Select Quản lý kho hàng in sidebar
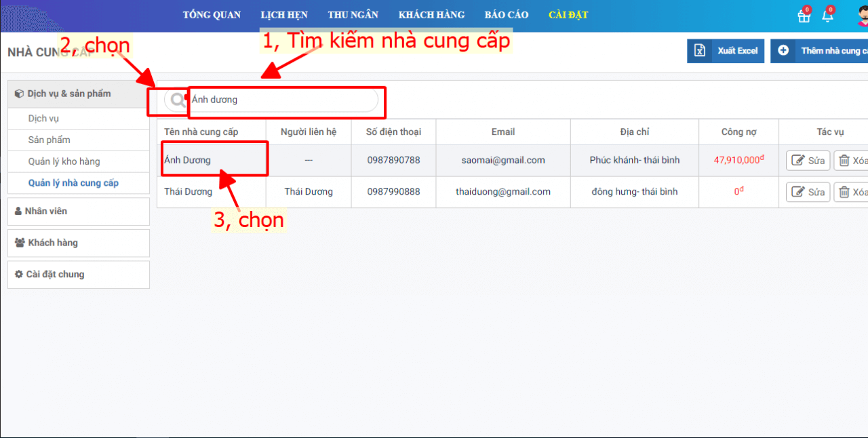Viewport: 868px width, 438px height. (64, 161)
